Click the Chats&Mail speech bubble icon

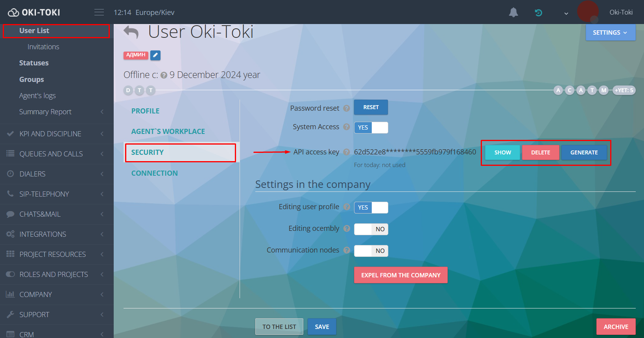pos(11,214)
